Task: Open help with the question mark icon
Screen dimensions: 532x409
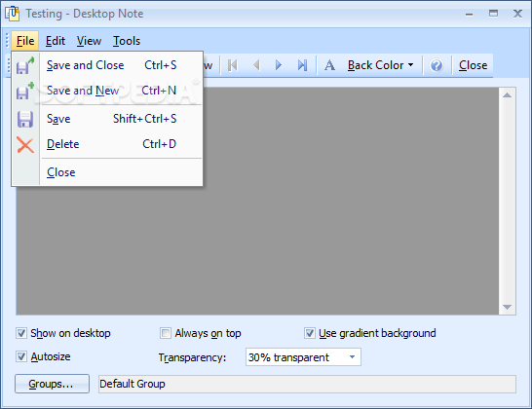Action: [x=437, y=65]
